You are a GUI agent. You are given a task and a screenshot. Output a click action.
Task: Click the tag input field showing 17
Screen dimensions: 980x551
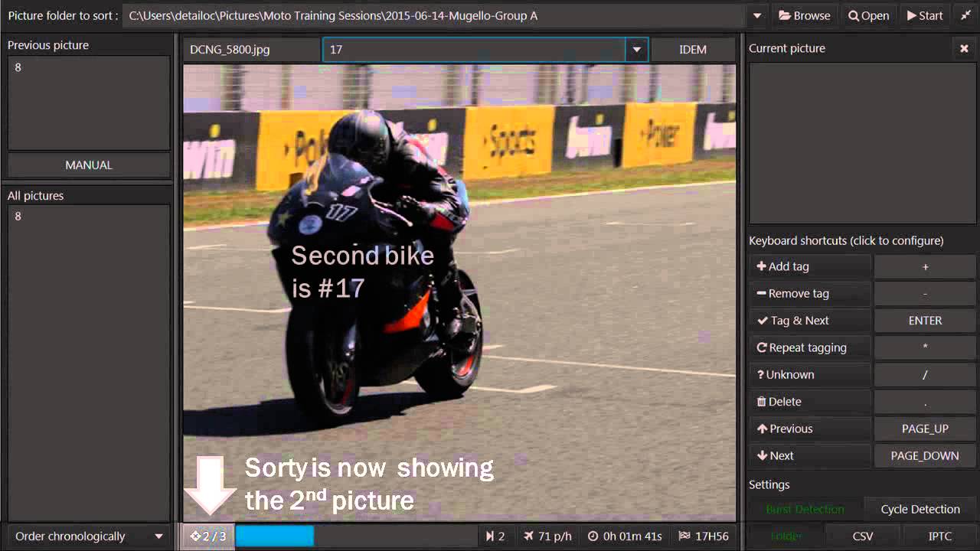(474, 50)
